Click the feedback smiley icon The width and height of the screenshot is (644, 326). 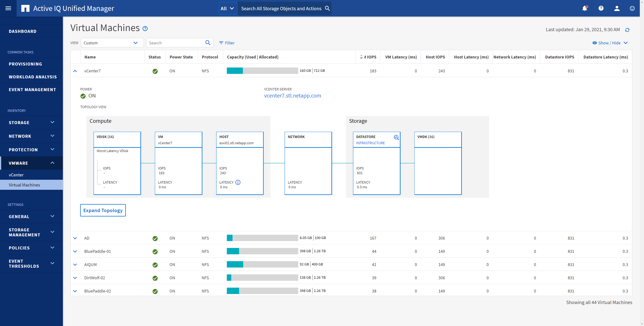632,8
